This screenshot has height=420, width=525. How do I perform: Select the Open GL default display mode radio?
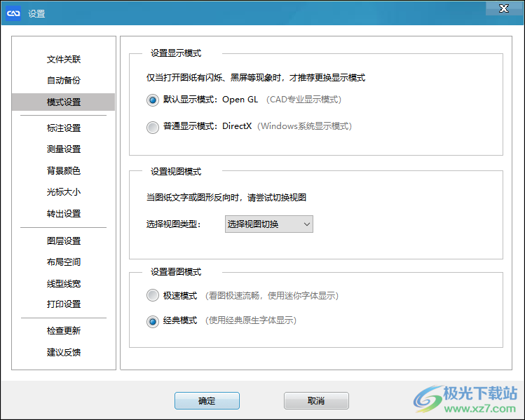[x=153, y=100]
